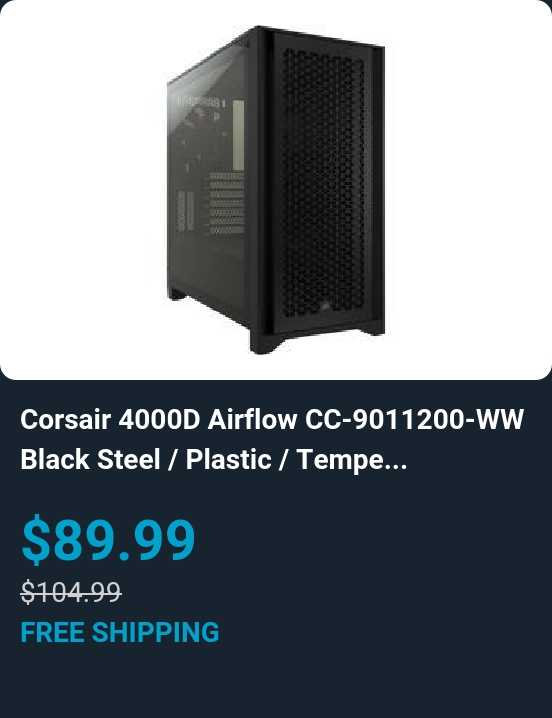This screenshot has width=552, height=718.
Task: Click the word 'Airflow' in the product title
Action: pyautogui.click(x=252, y=419)
